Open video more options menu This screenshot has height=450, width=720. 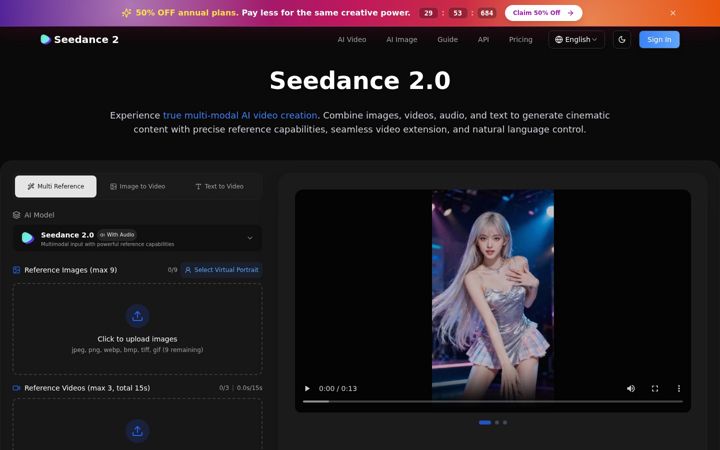click(679, 388)
